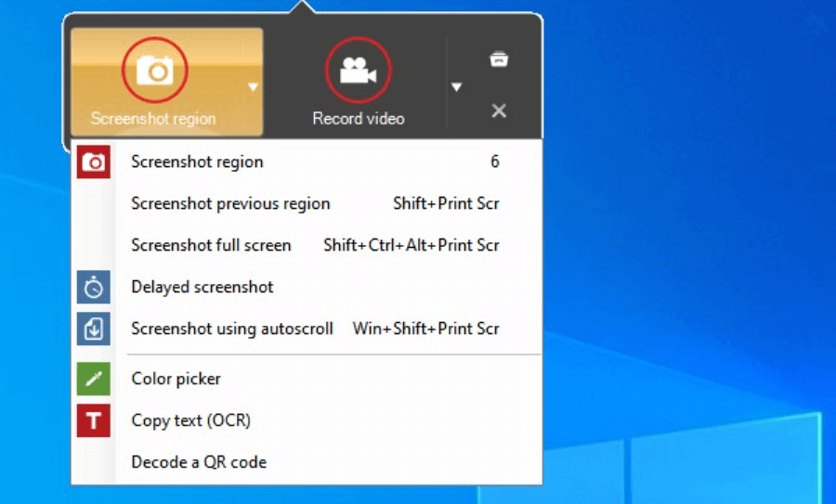Choose Screenshot region menu entry
Viewport: 836px width, 504px height.
pos(307,162)
